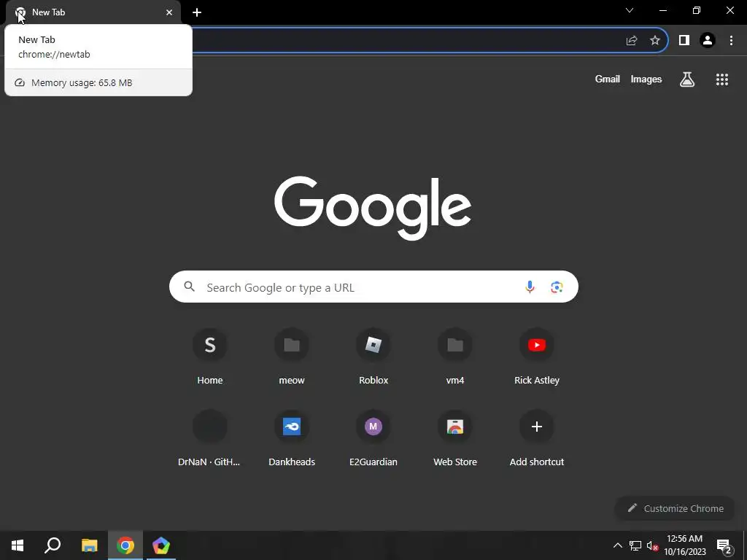Open the clock showing 12:56 AM
Image resolution: width=747 pixels, height=560 pixels.
tap(684, 545)
